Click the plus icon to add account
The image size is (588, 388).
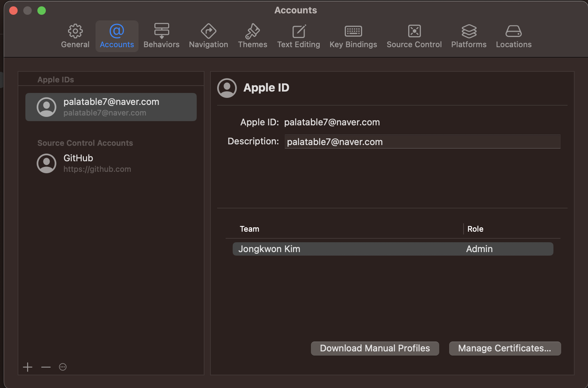coord(27,367)
